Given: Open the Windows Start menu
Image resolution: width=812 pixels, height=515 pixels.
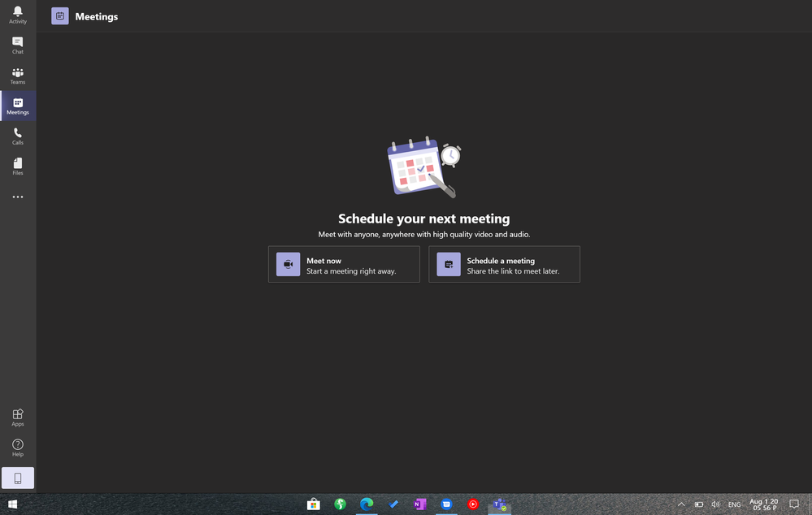Looking at the screenshot, I should tap(12, 504).
